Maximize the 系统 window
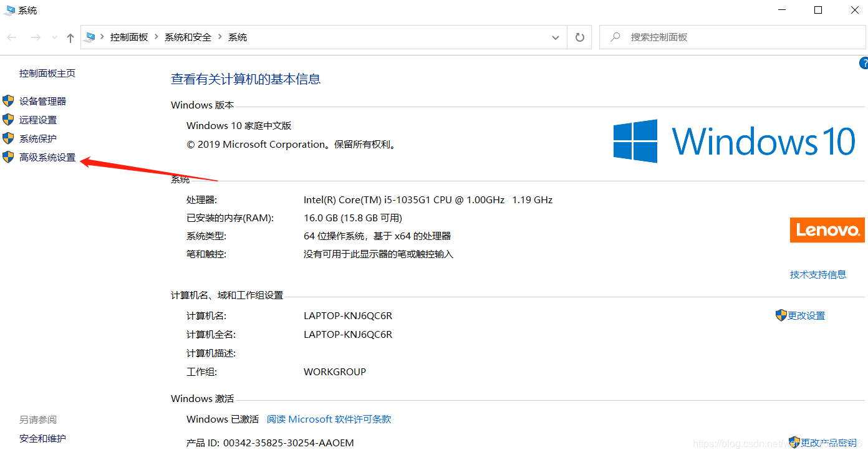This screenshot has width=868, height=455. point(818,10)
